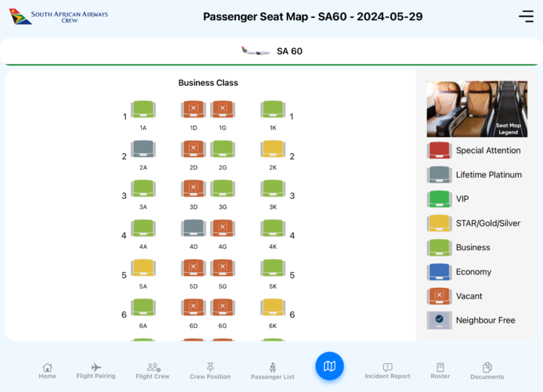
Task: Open Crew Position tab
Action: coord(210,371)
